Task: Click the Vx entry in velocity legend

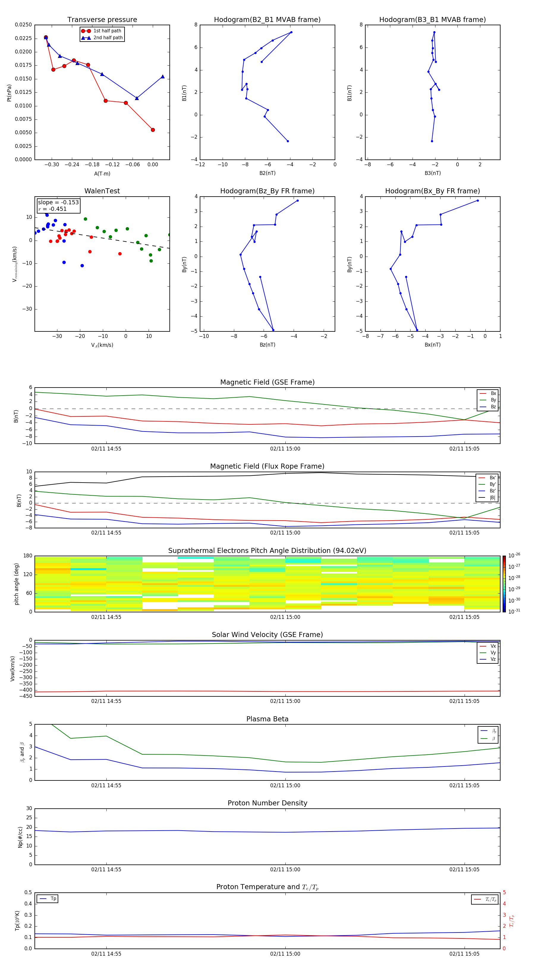Action: click(x=488, y=647)
